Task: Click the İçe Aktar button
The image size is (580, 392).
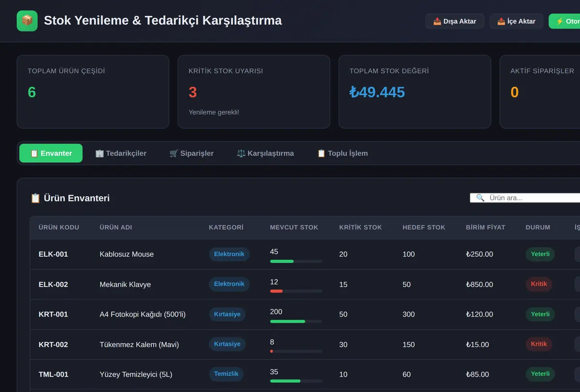Action: click(516, 21)
